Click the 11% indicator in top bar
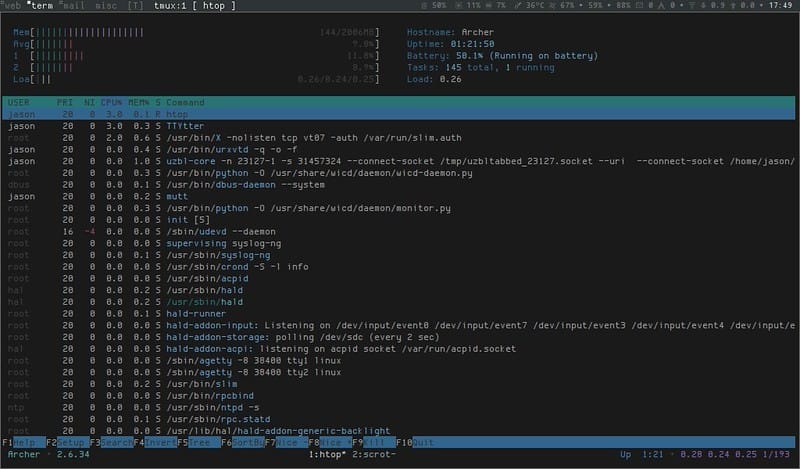The width and height of the screenshot is (800, 469). pos(468,6)
